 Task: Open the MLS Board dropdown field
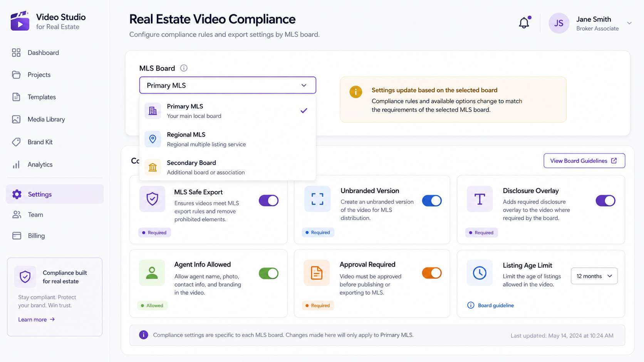click(228, 85)
